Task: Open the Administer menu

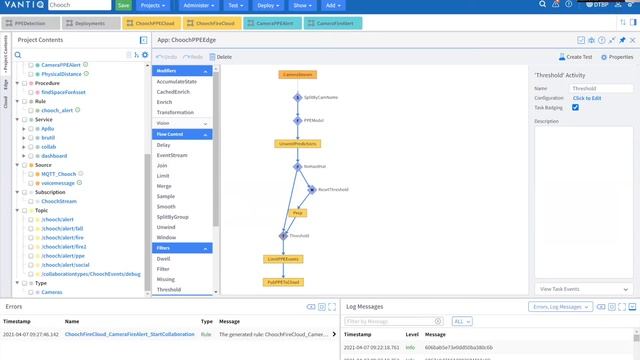Action: (199, 5)
